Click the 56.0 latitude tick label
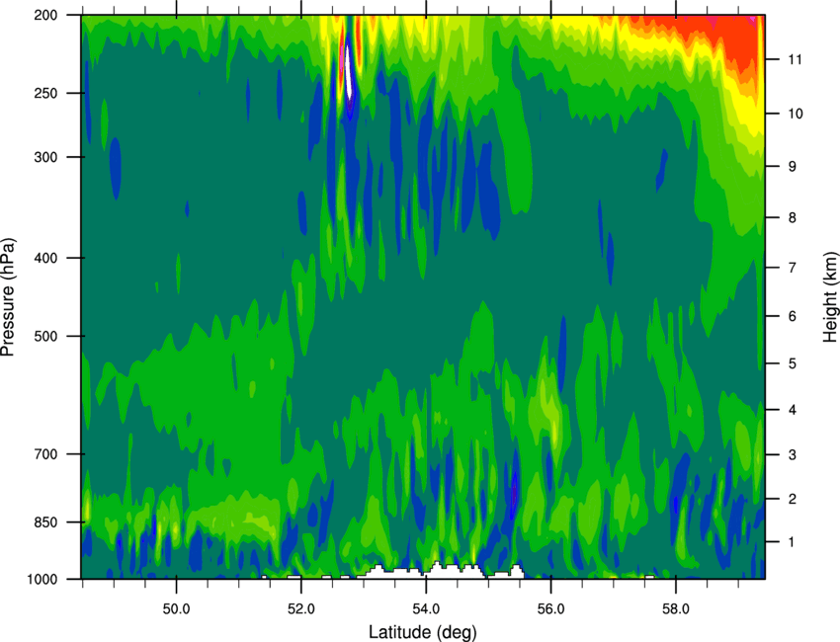Viewport: 840px width, 642px height. (550, 609)
